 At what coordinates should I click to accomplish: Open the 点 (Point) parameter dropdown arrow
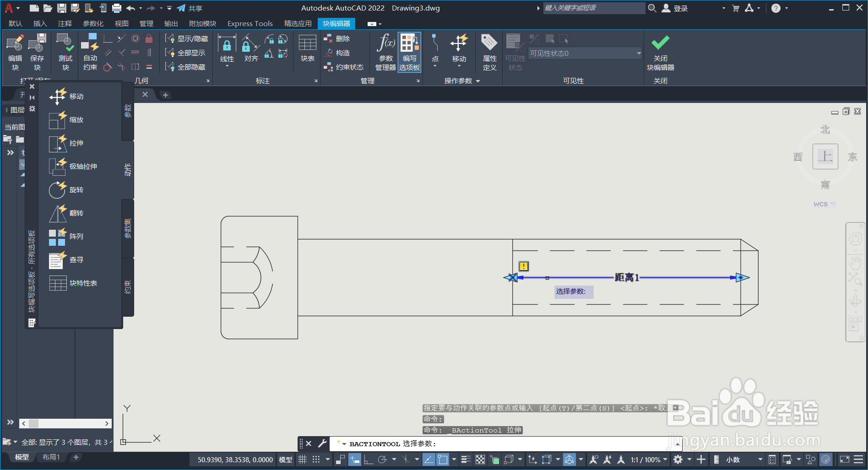pyautogui.click(x=435, y=66)
